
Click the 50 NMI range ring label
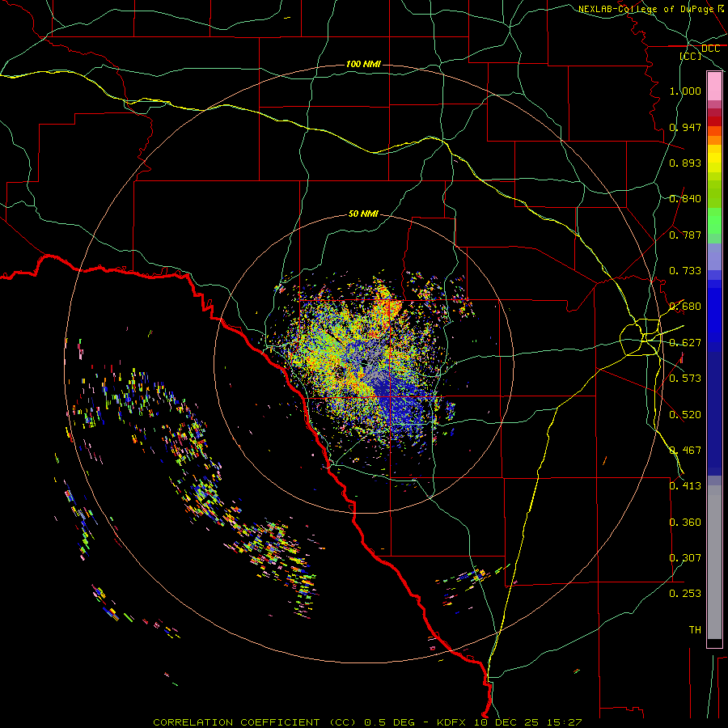coord(363,214)
